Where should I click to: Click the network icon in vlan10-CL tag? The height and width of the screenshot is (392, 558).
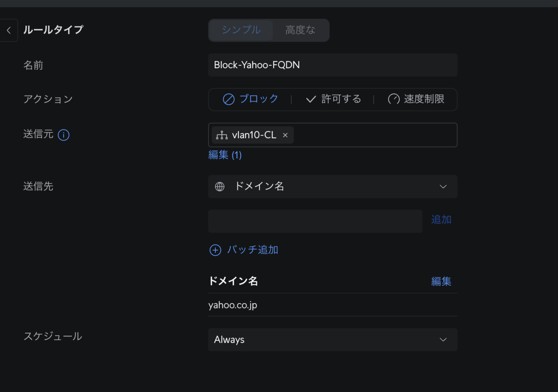coord(222,135)
